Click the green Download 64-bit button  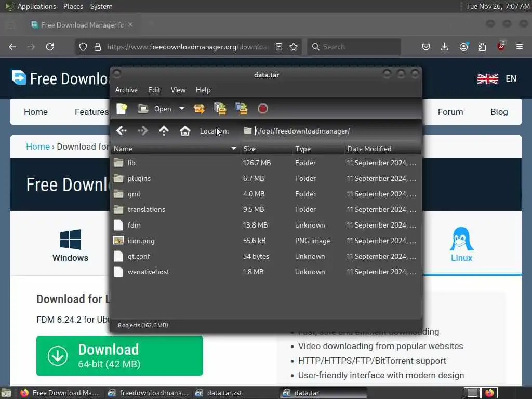[x=119, y=355]
